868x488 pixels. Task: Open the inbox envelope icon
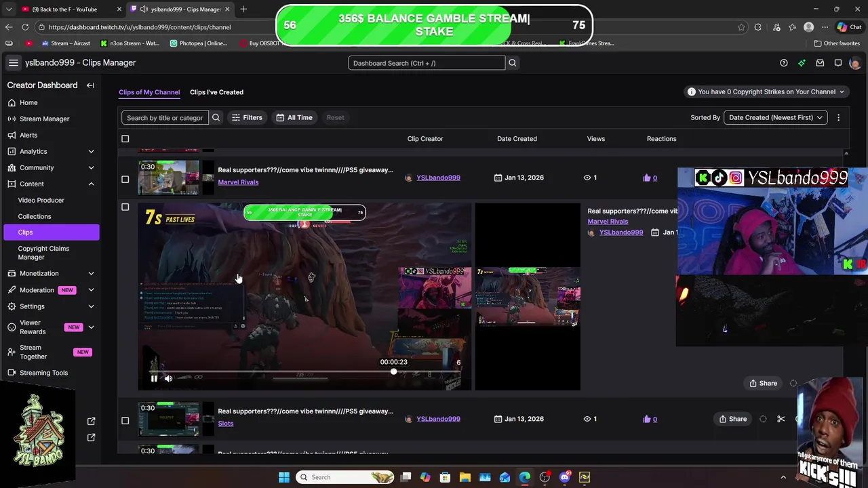click(x=820, y=63)
